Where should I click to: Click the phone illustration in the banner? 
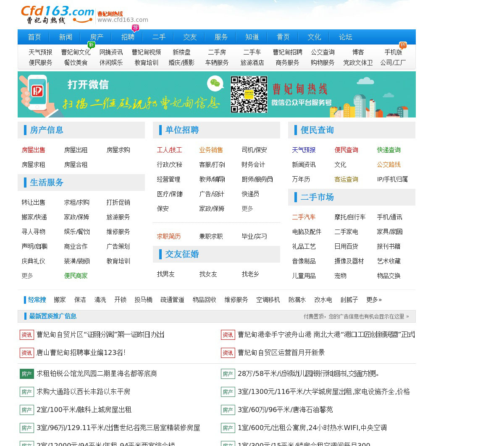pyautogui.click(x=38, y=92)
